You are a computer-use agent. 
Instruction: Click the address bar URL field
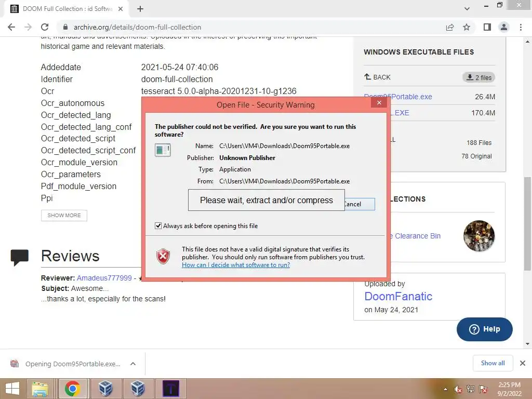(x=251, y=27)
